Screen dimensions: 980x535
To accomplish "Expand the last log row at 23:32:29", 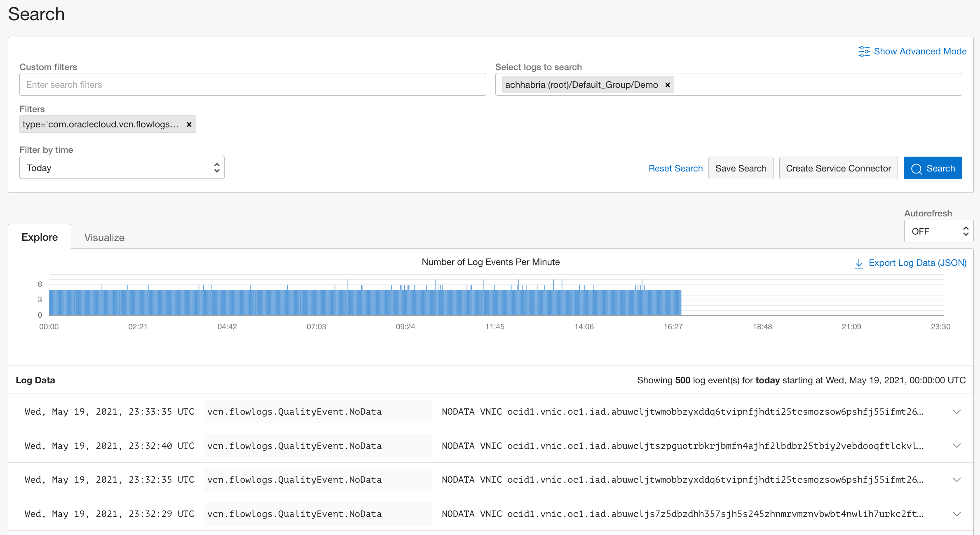I will [x=956, y=514].
